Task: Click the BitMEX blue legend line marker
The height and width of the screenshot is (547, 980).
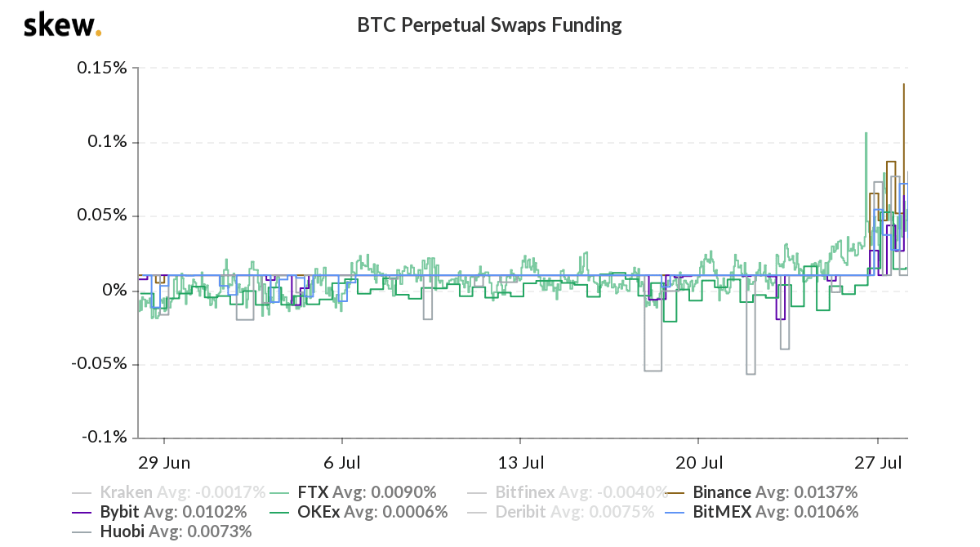Action: click(676, 513)
